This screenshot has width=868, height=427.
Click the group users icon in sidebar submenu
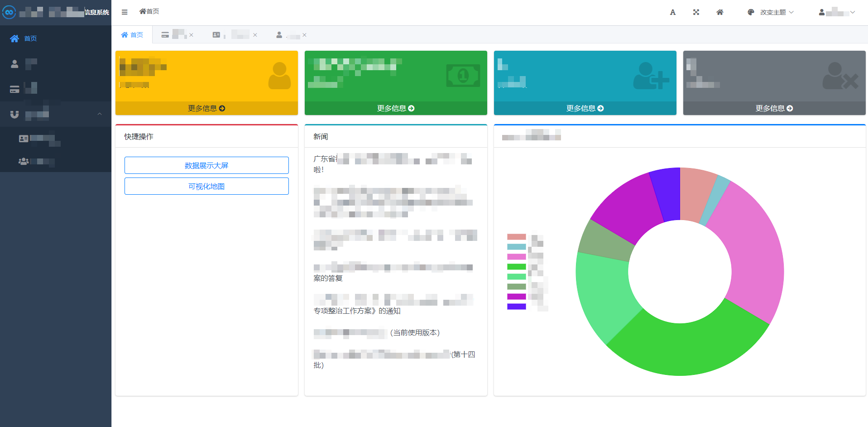tap(24, 161)
